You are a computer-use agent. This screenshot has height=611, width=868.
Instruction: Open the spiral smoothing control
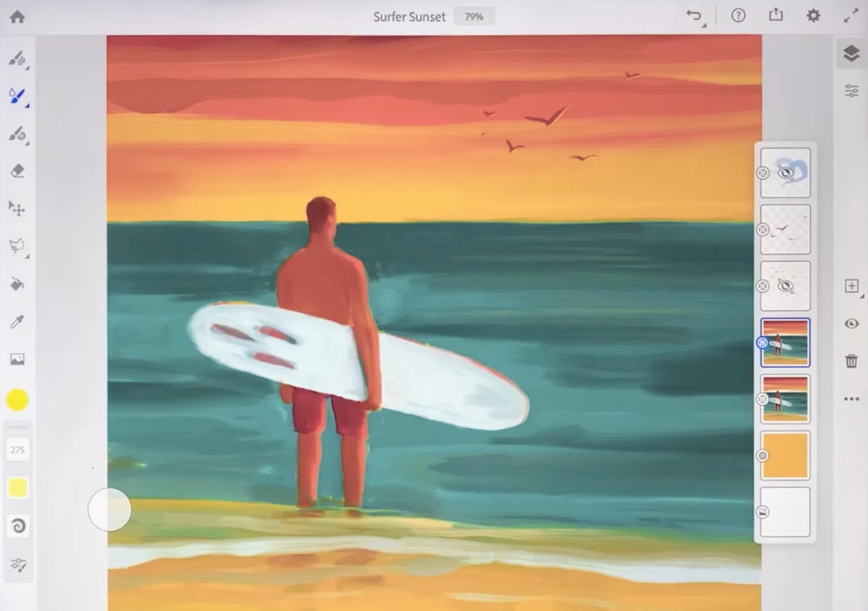[x=17, y=526]
